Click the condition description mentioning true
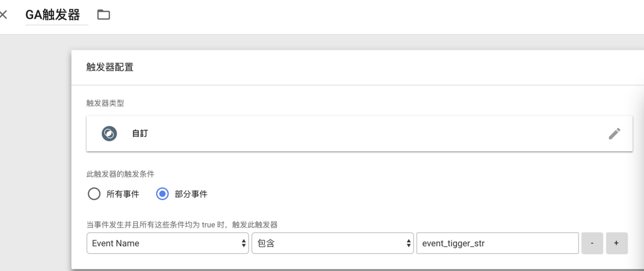 point(182,225)
